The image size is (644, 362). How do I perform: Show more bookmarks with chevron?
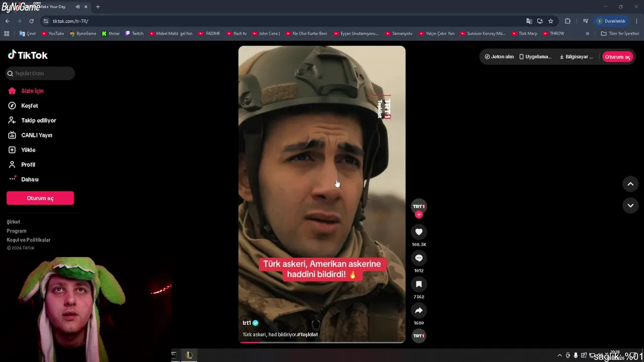(587, 34)
